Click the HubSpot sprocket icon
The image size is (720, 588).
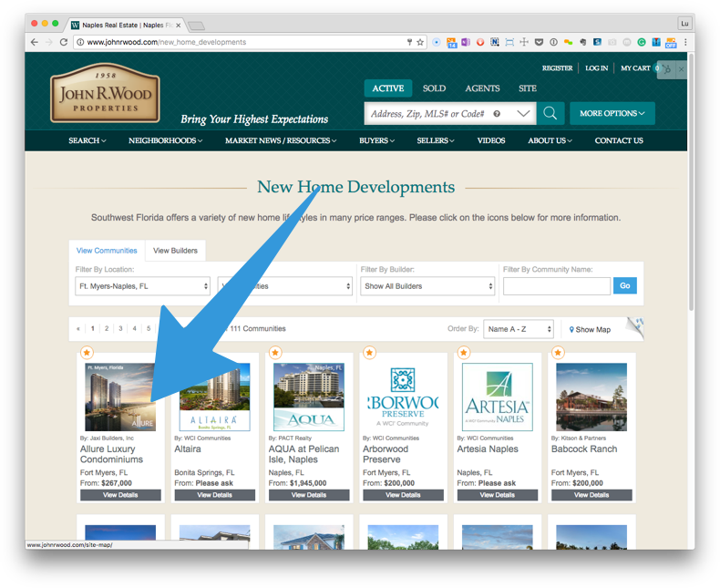pos(667,69)
